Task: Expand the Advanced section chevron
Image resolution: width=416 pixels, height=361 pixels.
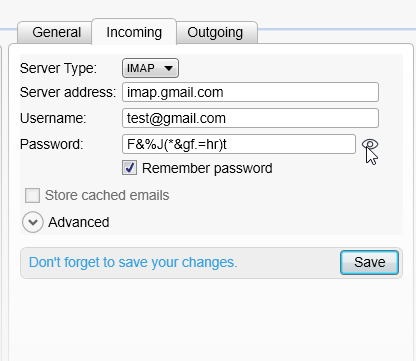Action: [x=33, y=222]
